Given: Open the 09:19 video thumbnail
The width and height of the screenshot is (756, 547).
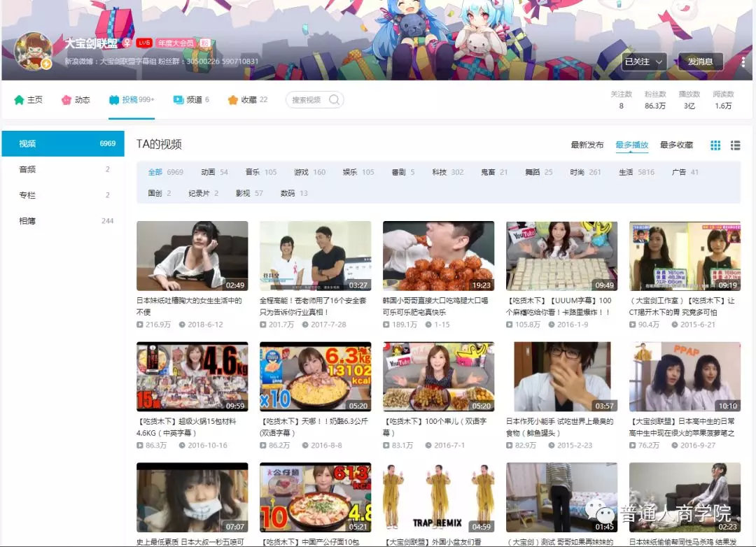Looking at the screenshot, I should tap(685, 256).
